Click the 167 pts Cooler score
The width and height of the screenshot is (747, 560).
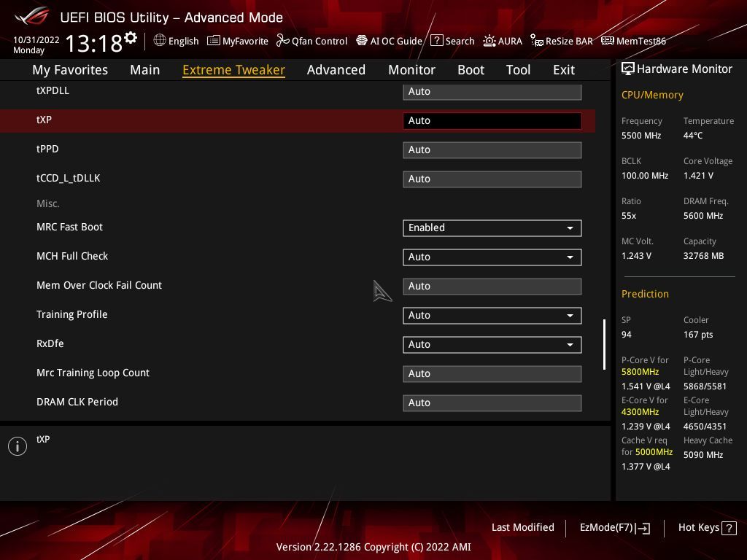coord(698,334)
